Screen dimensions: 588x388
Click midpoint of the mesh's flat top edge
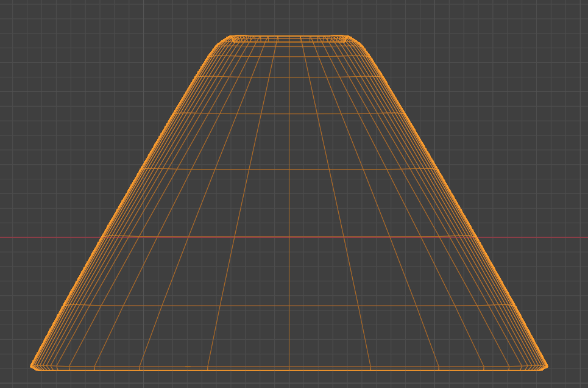[289, 36]
